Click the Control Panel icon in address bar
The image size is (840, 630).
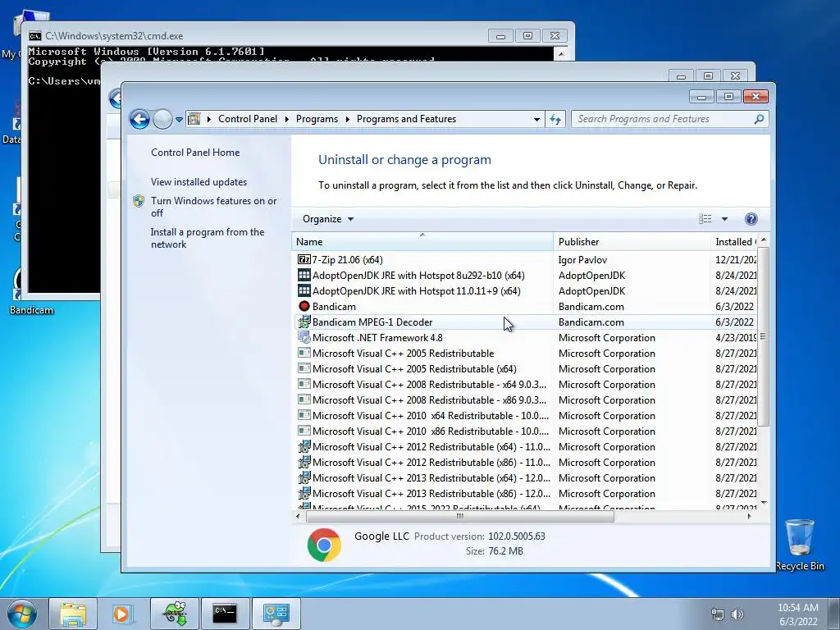194,119
